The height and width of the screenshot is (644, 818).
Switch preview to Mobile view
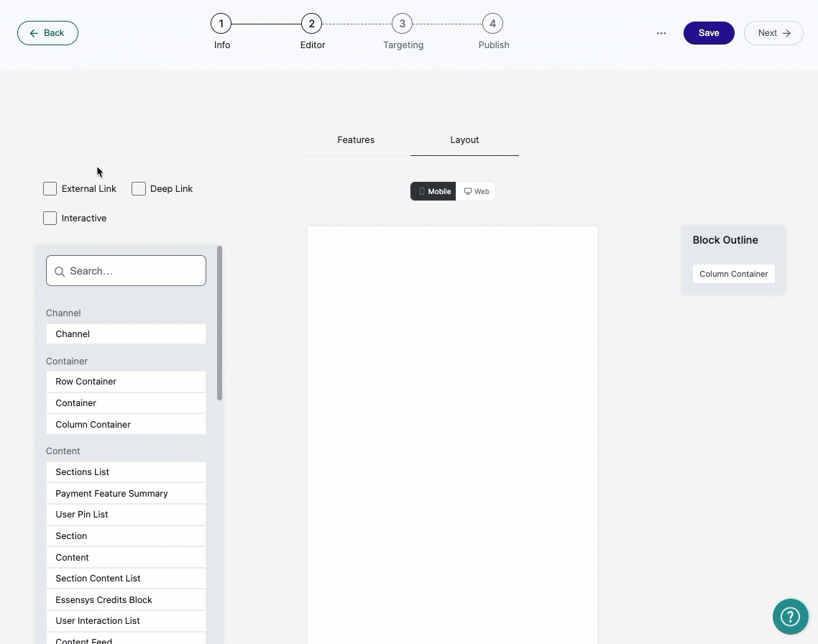pos(433,191)
